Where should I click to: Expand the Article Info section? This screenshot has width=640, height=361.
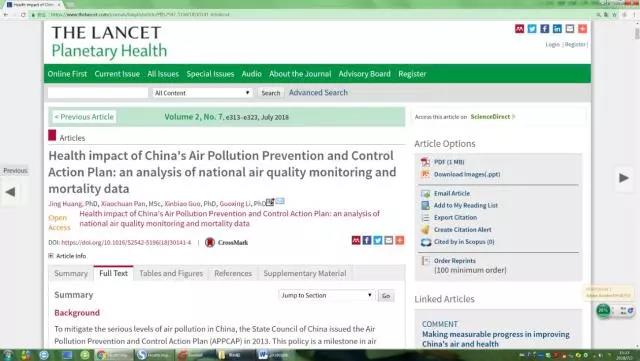click(67, 256)
